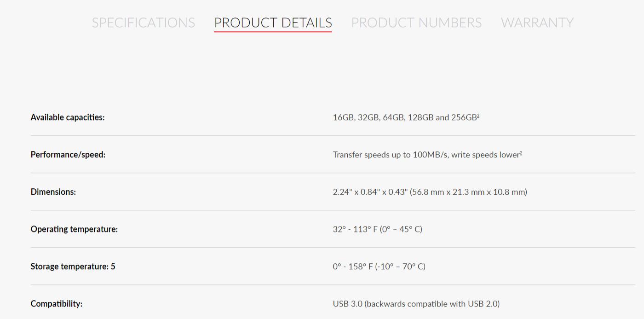Click the Storage temperature label
Image resolution: width=644 pixels, height=319 pixels.
coord(73,266)
